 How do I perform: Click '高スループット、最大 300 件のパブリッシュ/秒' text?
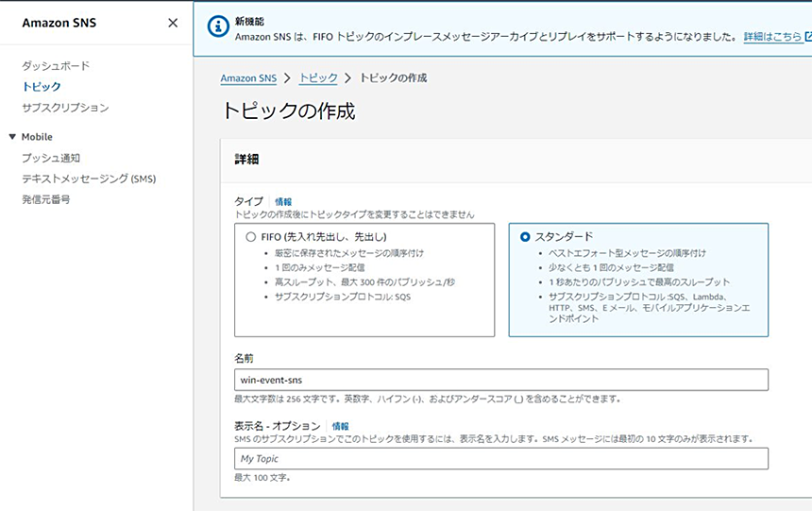[364, 282]
